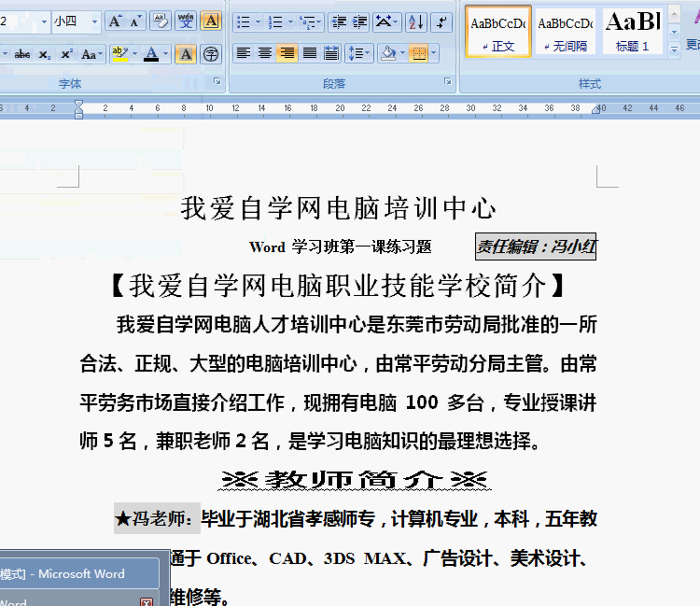Image resolution: width=700 pixels, height=606 pixels.
Task: Apply distributed alignment
Action: (331, 53)
